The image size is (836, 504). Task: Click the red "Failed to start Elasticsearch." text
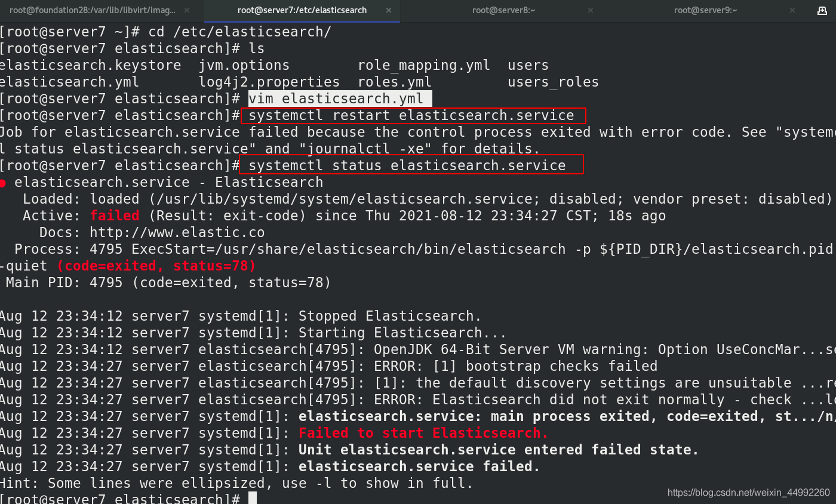click(x=423, y=433)
